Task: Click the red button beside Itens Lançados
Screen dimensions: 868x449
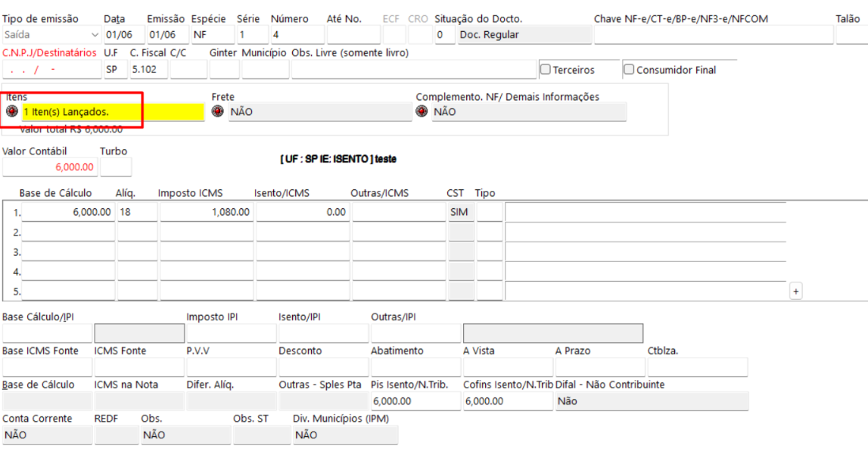Action: pos(12,111)
